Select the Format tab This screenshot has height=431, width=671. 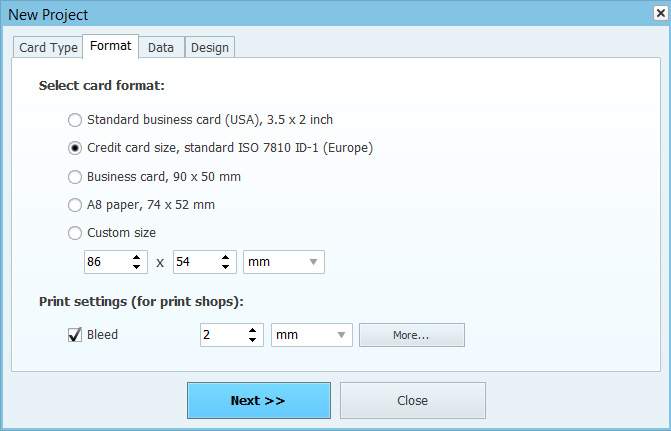110,46
